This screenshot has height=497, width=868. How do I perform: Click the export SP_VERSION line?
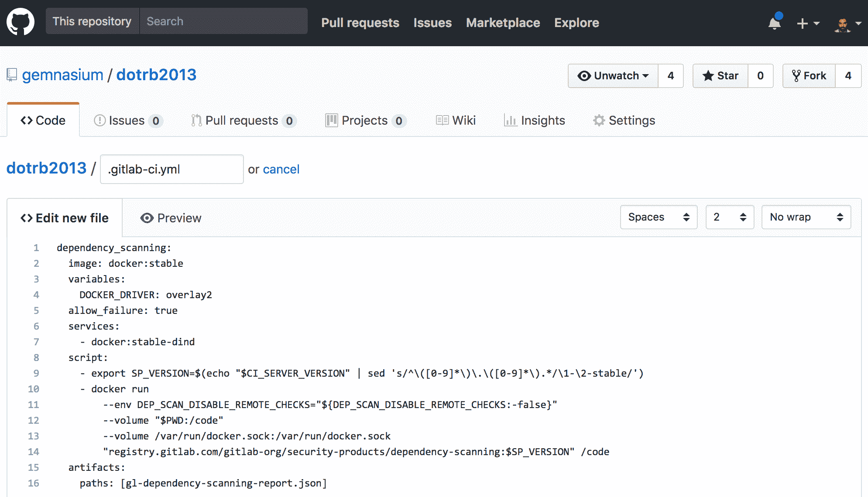point(362,373)
